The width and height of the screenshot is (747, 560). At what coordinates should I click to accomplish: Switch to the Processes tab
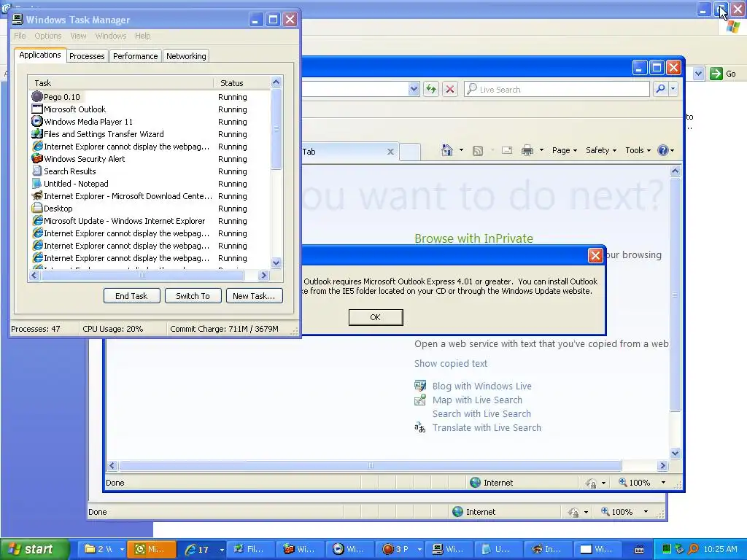87,56
